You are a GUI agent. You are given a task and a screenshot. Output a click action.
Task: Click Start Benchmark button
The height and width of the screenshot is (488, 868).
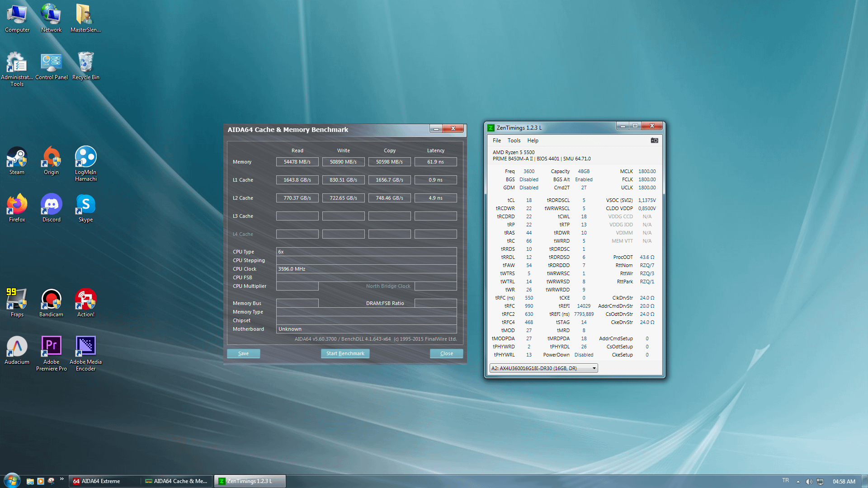tap(345, 353)
